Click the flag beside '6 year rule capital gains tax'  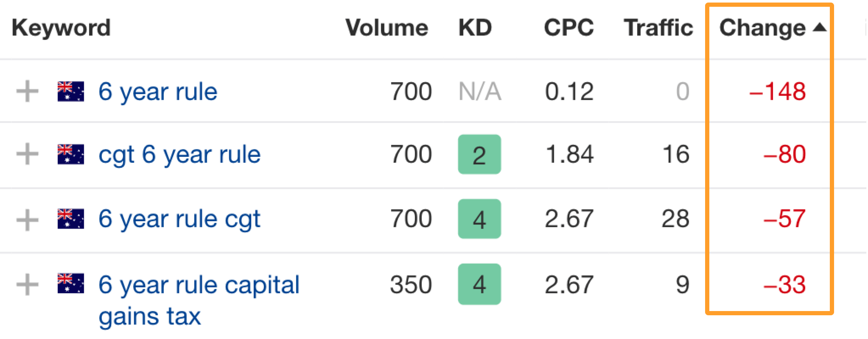tap(71, 284)
